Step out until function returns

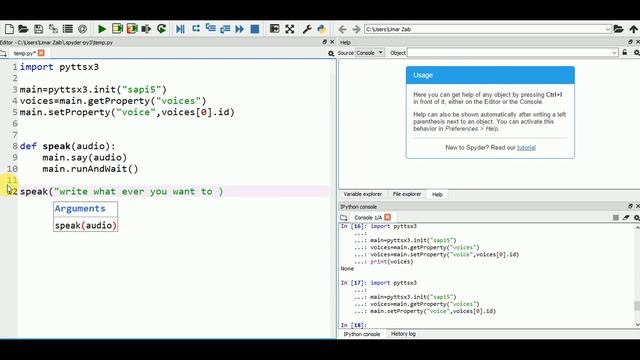point(225,29)
